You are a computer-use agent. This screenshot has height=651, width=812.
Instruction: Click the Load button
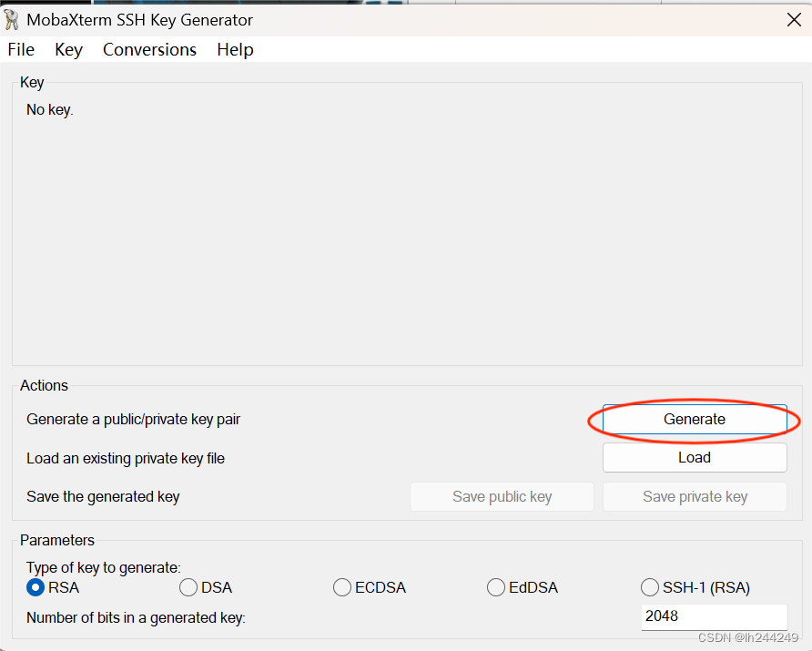(695, 458)
